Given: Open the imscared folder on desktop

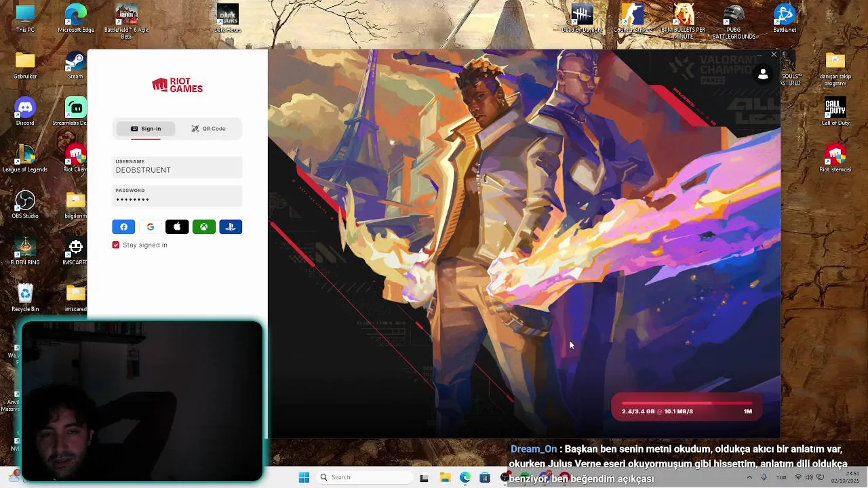Looking at the screenshot, I should pos(75,298).
